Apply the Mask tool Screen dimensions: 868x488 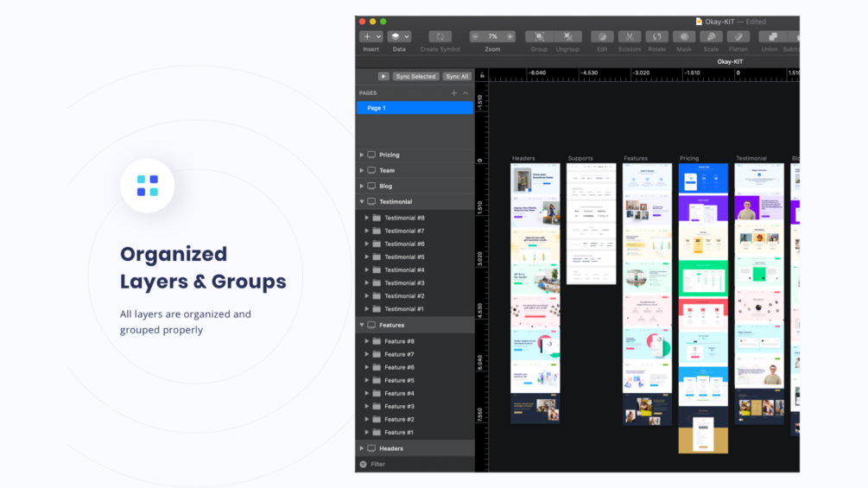[684, 36]
